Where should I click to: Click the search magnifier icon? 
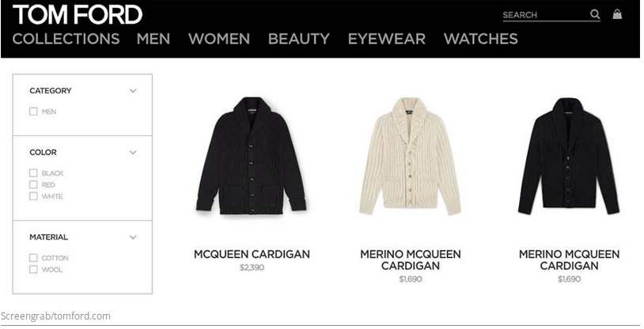pos(595,14)
